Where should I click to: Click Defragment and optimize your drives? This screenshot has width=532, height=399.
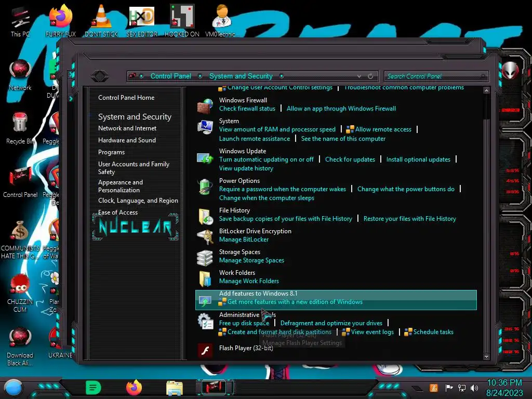331,323
